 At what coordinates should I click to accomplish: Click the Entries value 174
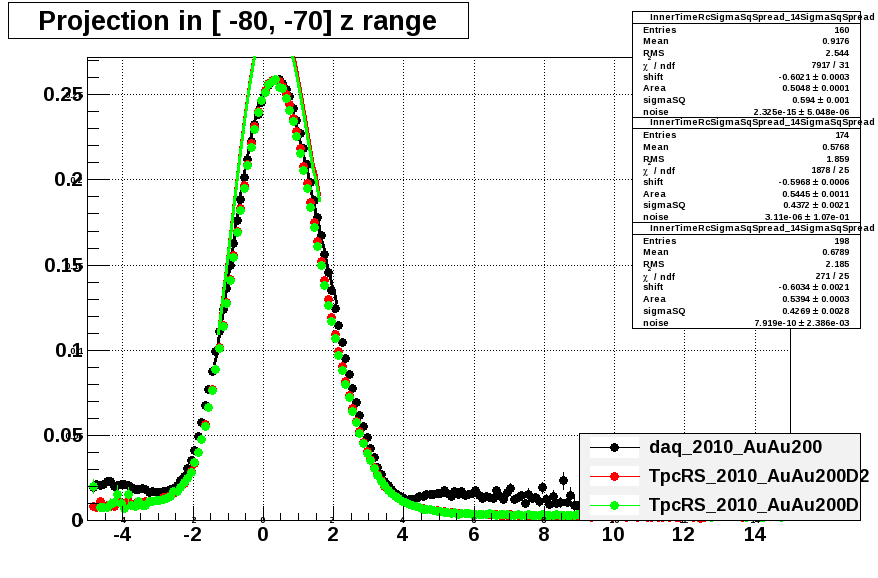click(x=842, y=135)
